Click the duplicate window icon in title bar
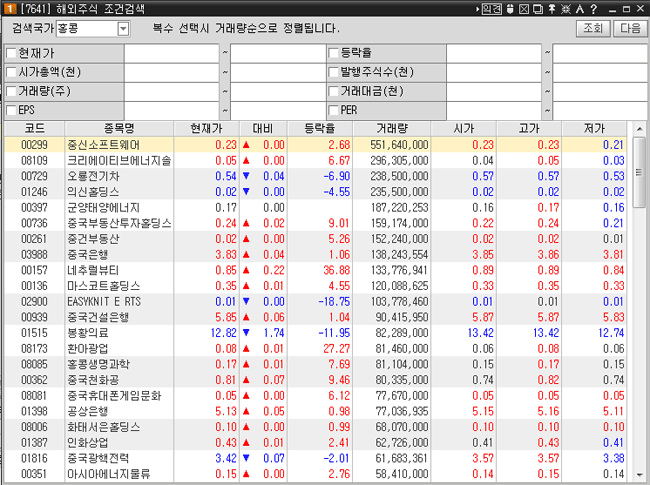Viewport: 650px width, 485px height. pyautogui.click(x=538, y=9)
